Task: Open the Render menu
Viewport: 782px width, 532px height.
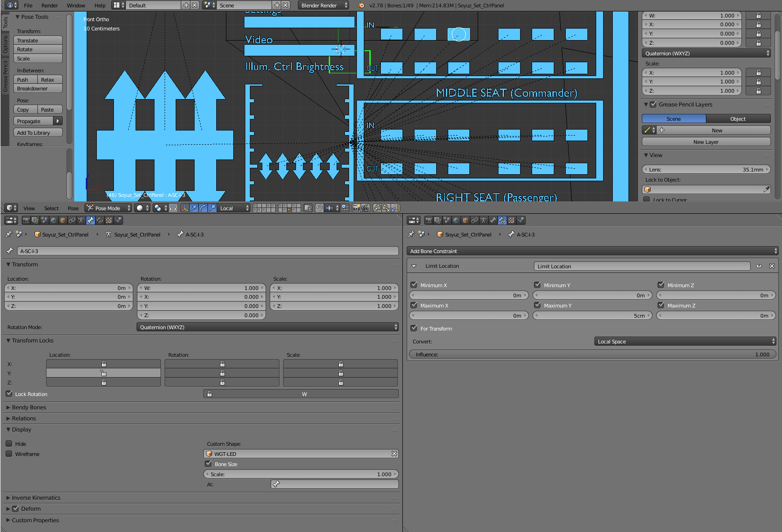Action: (49, 6)
